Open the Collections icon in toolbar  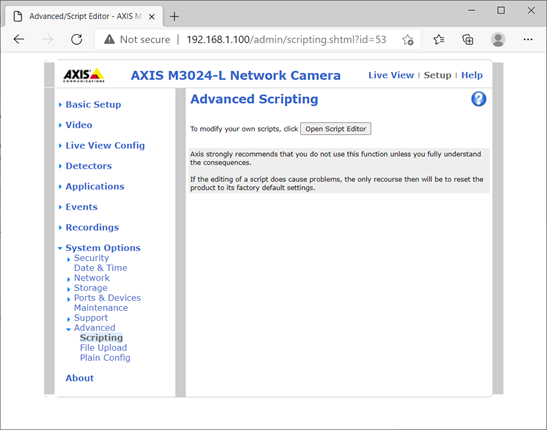pyautogui.click(x=467, y=39)
